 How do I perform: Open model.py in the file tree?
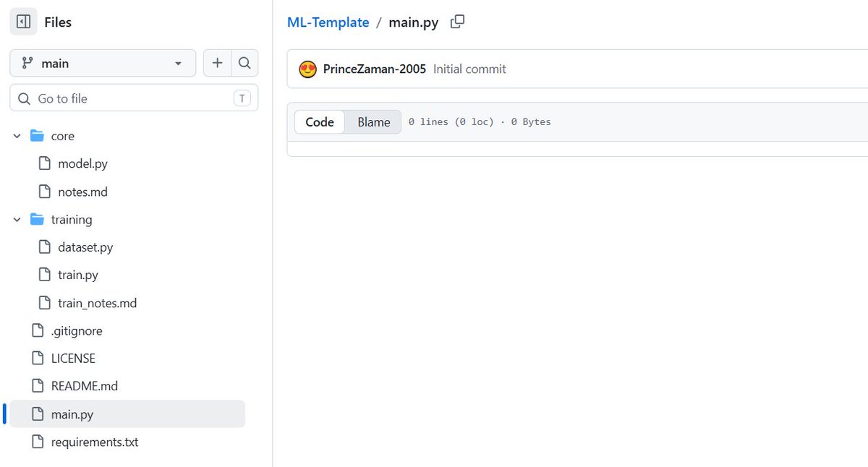(x=82, y=163)
